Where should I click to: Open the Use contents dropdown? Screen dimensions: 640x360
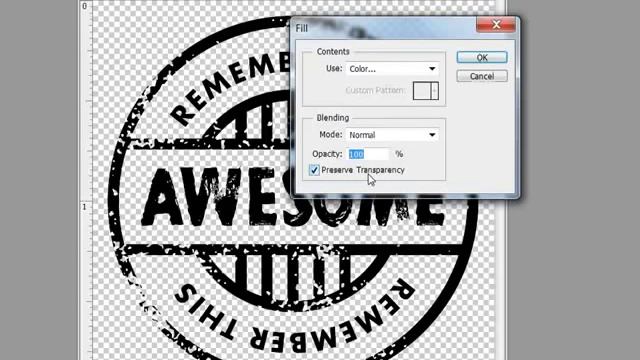point(392,69)
